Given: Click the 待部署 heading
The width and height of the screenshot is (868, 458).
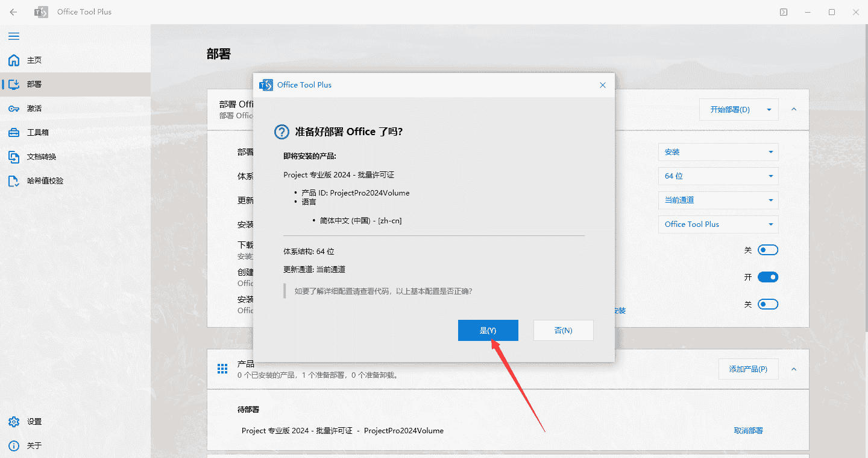Looking at the screenshot, I should coord(248,410).
